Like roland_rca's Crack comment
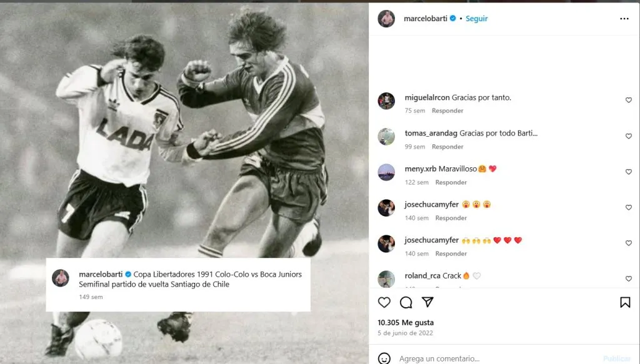 629,278
